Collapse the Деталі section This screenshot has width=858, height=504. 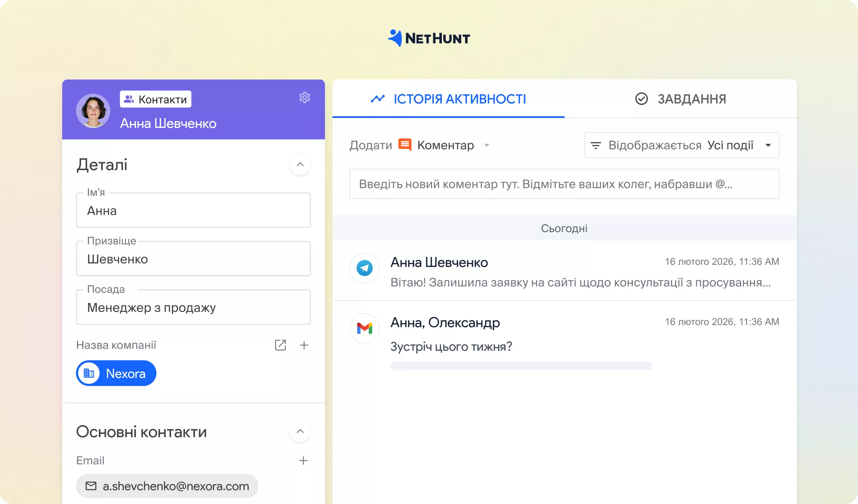[300, 164]
